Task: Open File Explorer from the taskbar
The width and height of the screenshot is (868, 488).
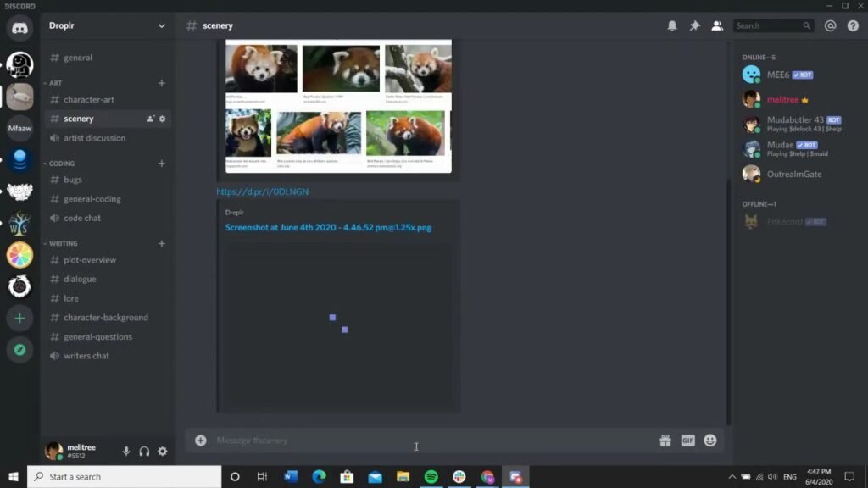Action: [403, 476]
